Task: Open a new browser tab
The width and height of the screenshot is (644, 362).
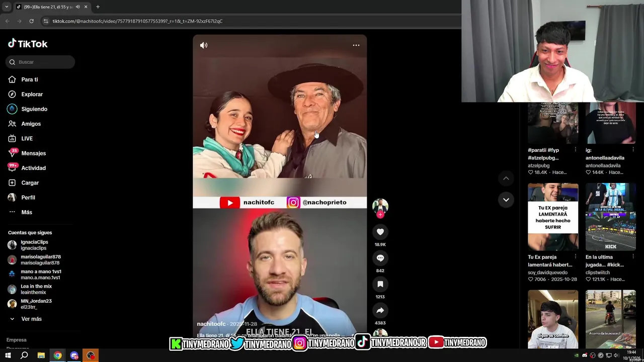Action: click(x=98, y=7)
